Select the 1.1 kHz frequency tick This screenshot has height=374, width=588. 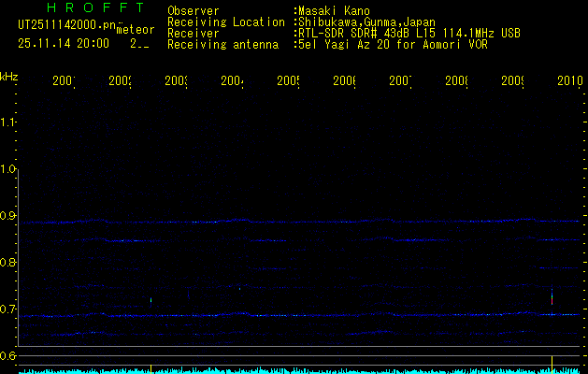tap(9, 122)
